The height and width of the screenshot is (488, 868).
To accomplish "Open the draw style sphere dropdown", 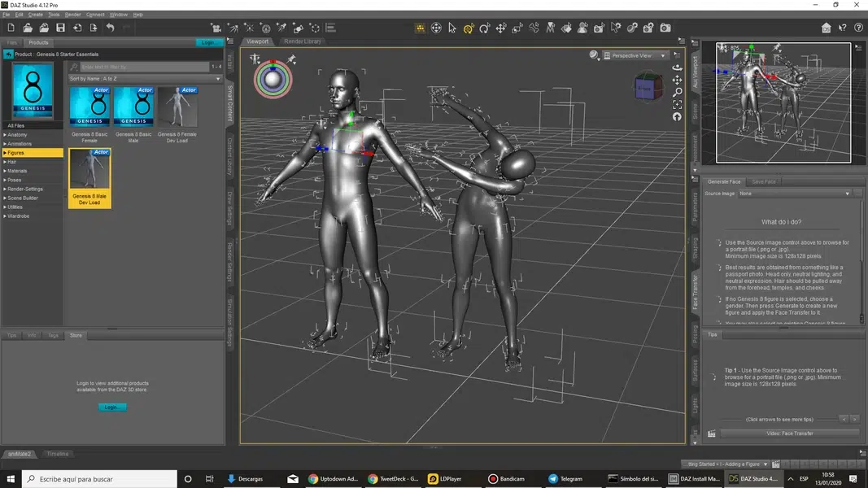I will 594,55.
